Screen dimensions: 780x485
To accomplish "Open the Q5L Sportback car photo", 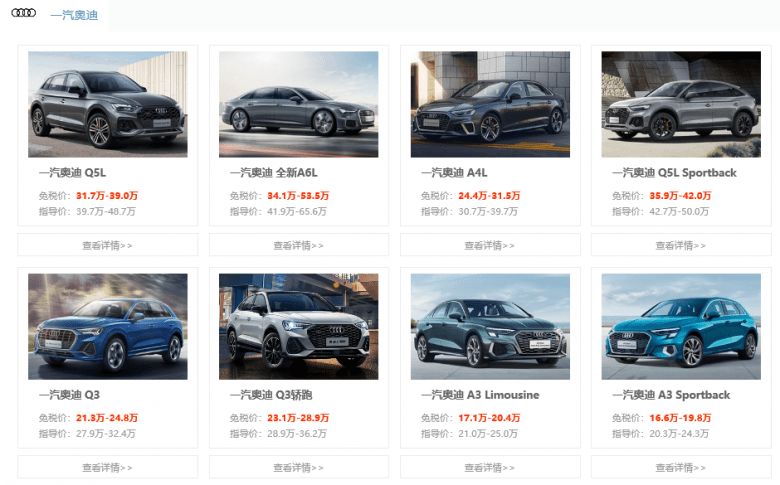I will (681, 104).
